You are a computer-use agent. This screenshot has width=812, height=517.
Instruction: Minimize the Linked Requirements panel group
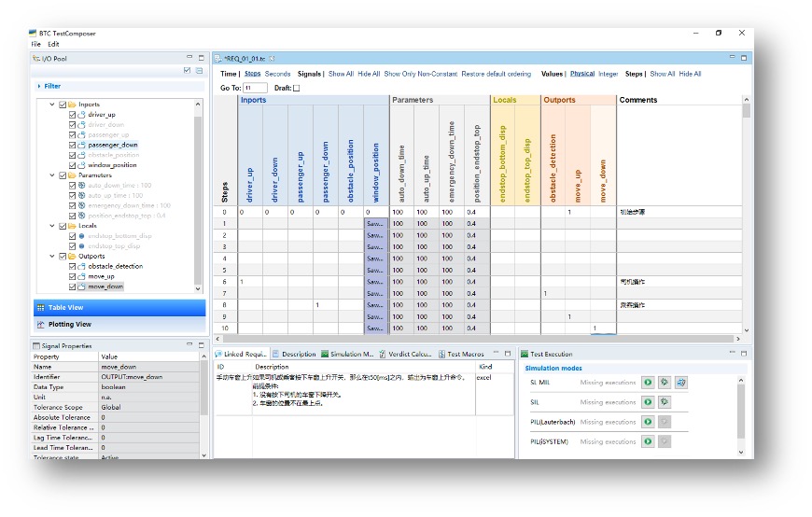(x=496, y=353)
